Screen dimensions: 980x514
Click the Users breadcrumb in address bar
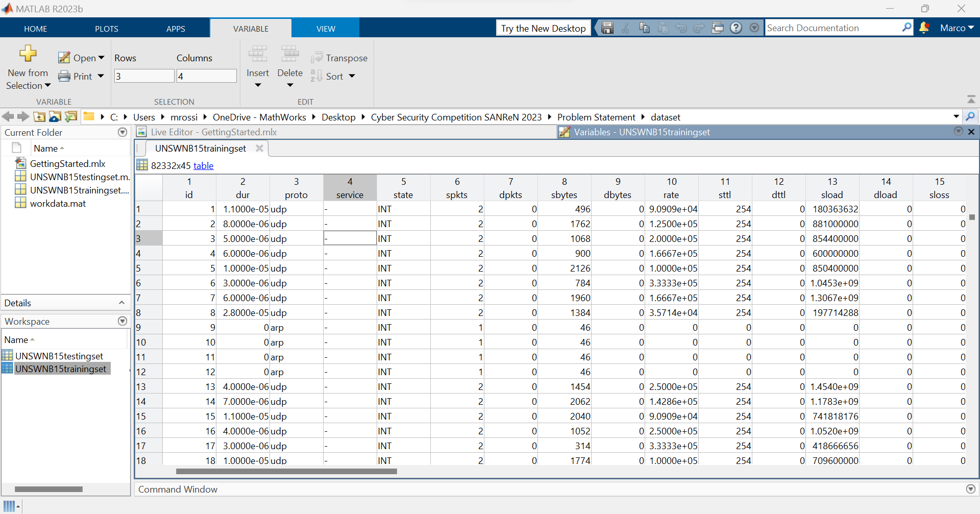(x=144, y=117)
